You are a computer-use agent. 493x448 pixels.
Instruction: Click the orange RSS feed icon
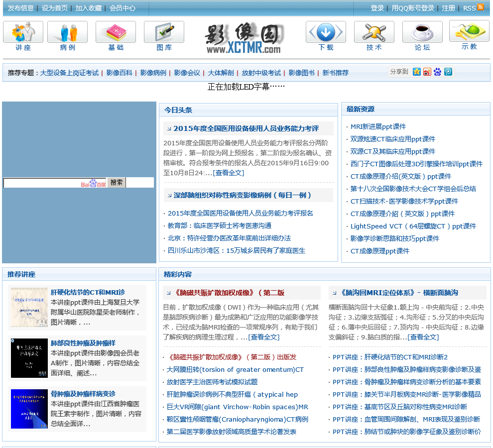point(481,7)
